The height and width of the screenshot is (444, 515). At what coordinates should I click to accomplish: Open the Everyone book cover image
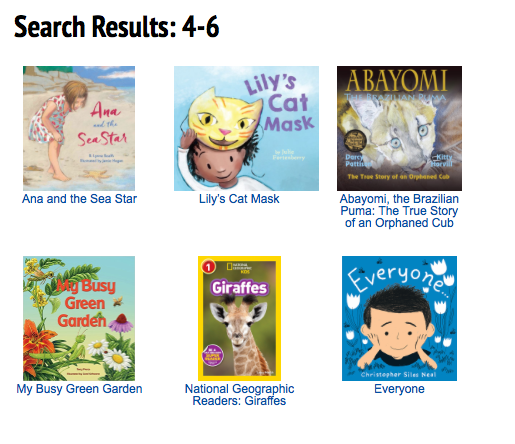click(399, 318)
